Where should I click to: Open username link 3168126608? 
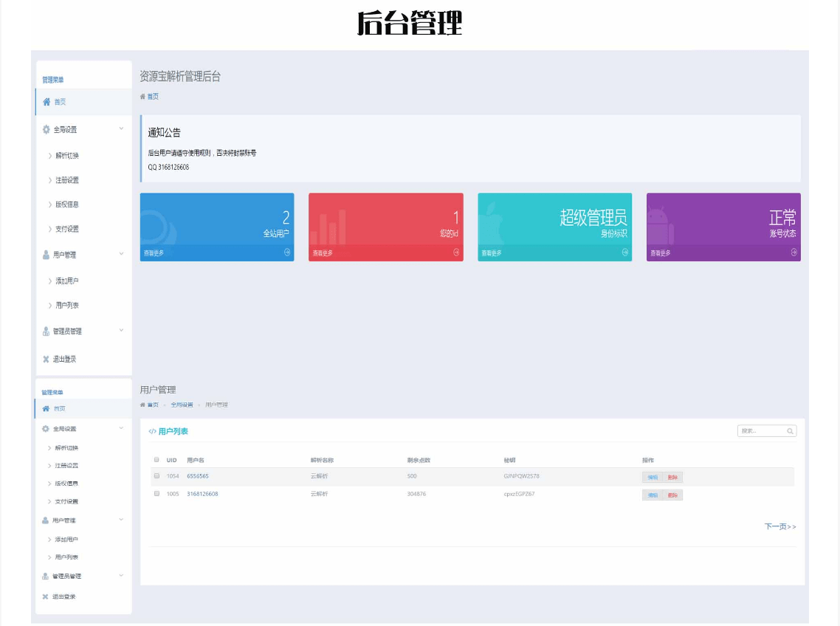coord(202,494)
